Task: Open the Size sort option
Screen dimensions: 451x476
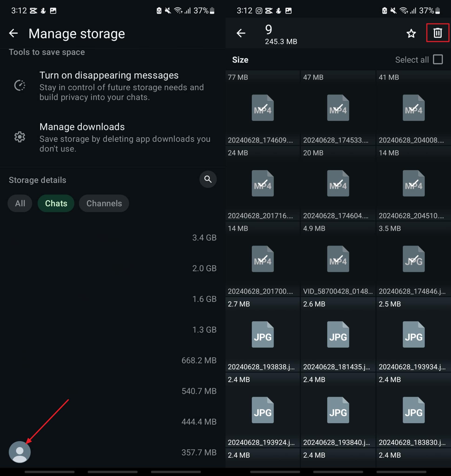Action: pos(240,60)
